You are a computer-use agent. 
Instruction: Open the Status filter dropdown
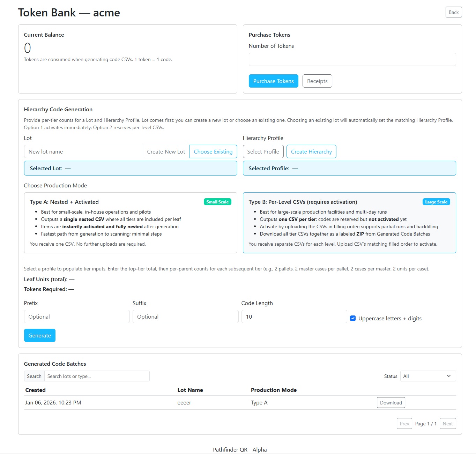[x=427, y=376]
